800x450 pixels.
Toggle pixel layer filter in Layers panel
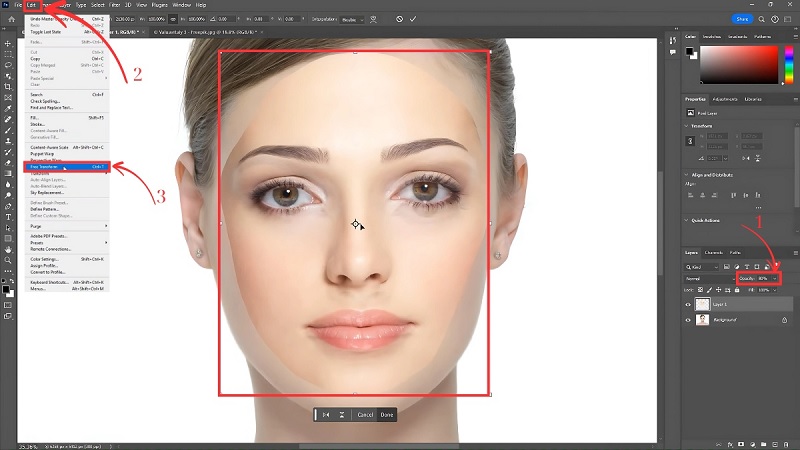point(727,267)
